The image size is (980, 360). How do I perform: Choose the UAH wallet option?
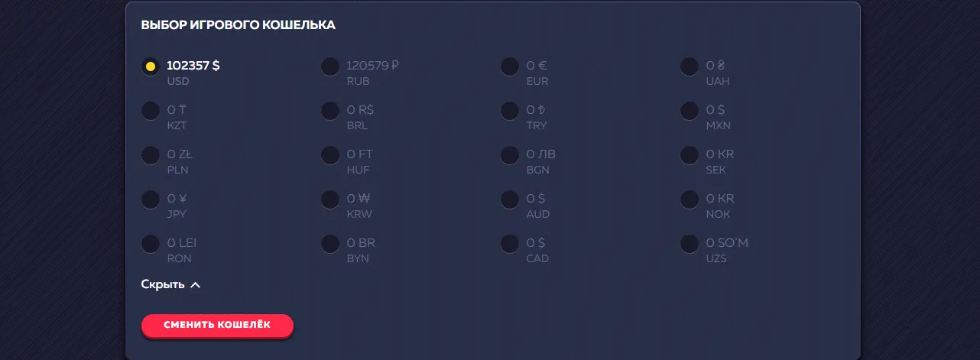690,66
